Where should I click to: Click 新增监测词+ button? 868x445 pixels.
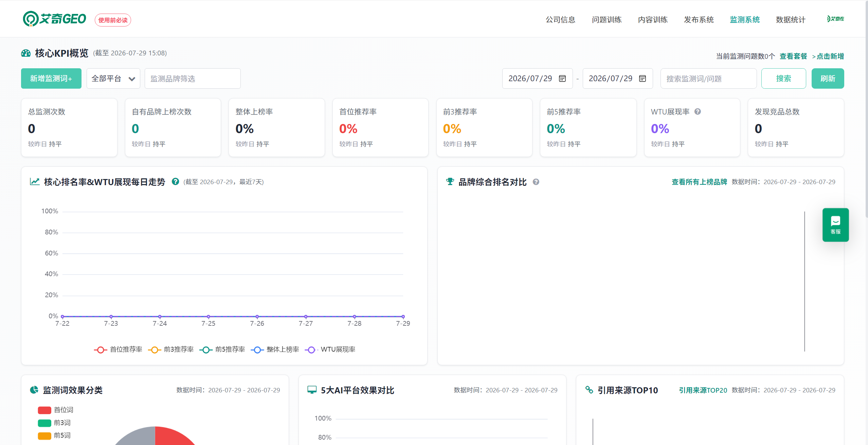[51, 78]
